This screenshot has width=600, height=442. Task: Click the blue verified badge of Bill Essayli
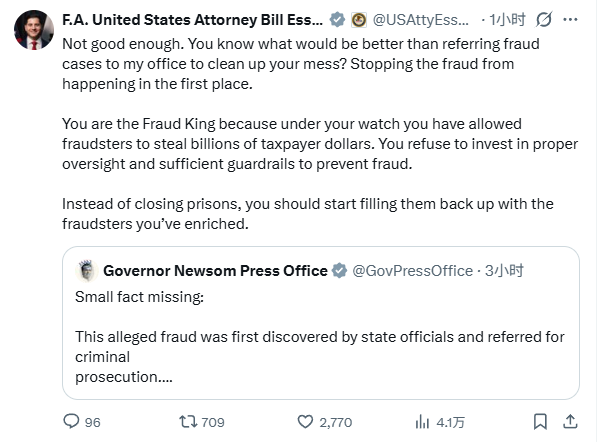338,19
